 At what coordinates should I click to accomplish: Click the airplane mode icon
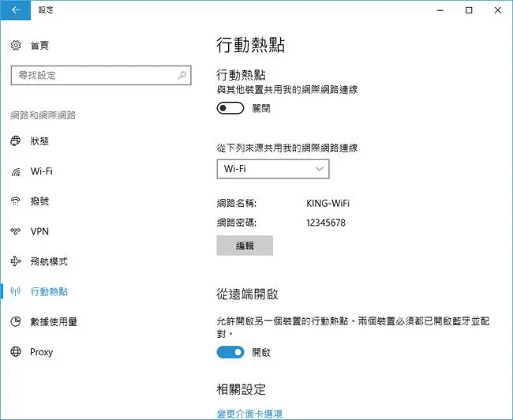(16, 261)
